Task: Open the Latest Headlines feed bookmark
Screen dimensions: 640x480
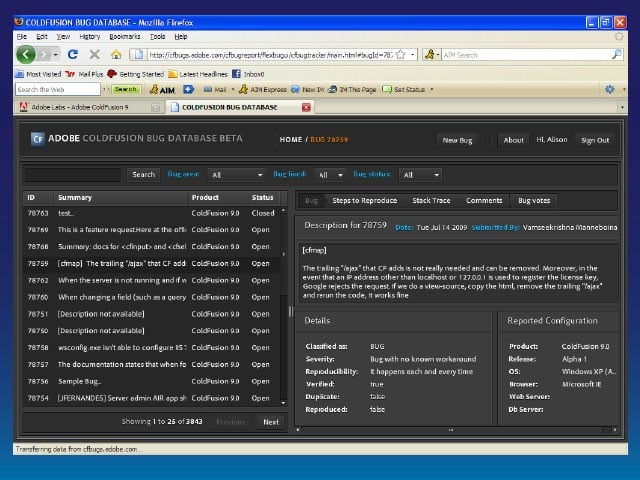Action: pyautogui.click(x=198, y=74)
